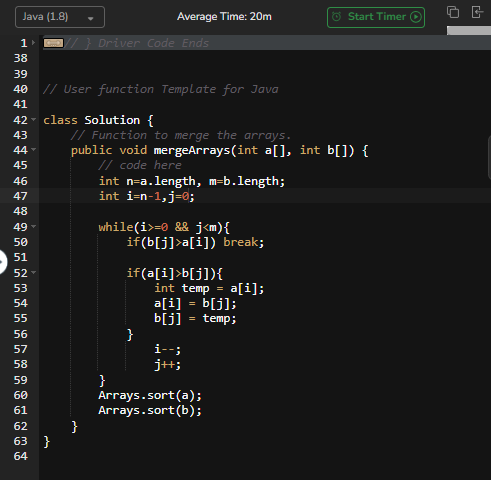Collapse the while loop fold at line 49
This screenshot has width=491, height=480.
pos(33,226)
